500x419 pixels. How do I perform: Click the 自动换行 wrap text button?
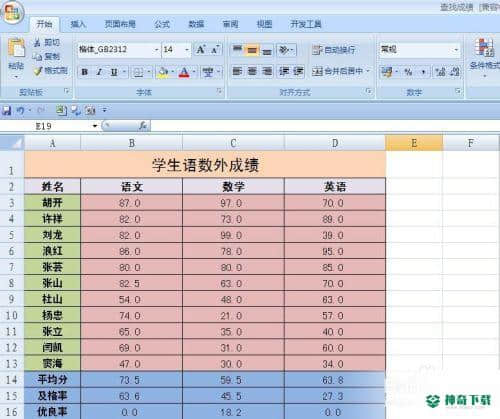pos(334,50)
